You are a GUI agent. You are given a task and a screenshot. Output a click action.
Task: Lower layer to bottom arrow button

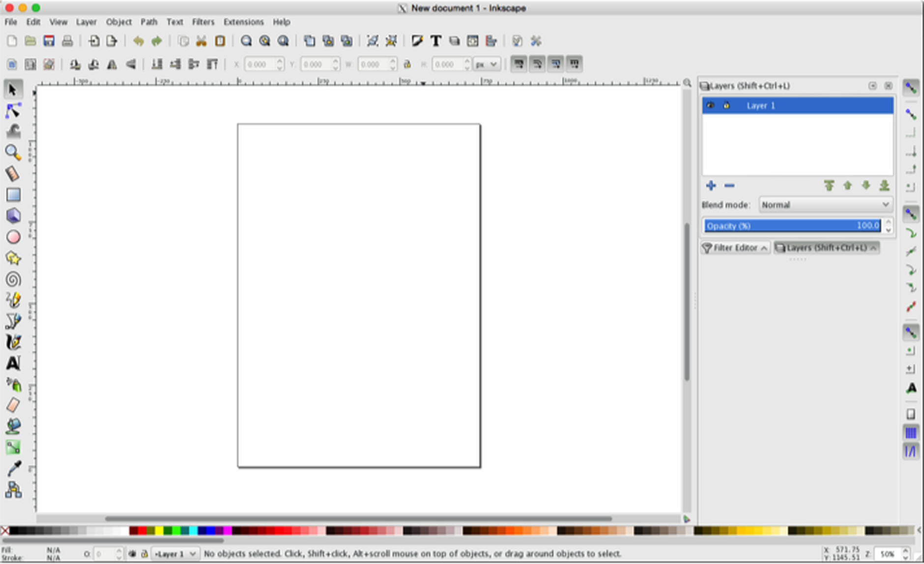(884, 185)
